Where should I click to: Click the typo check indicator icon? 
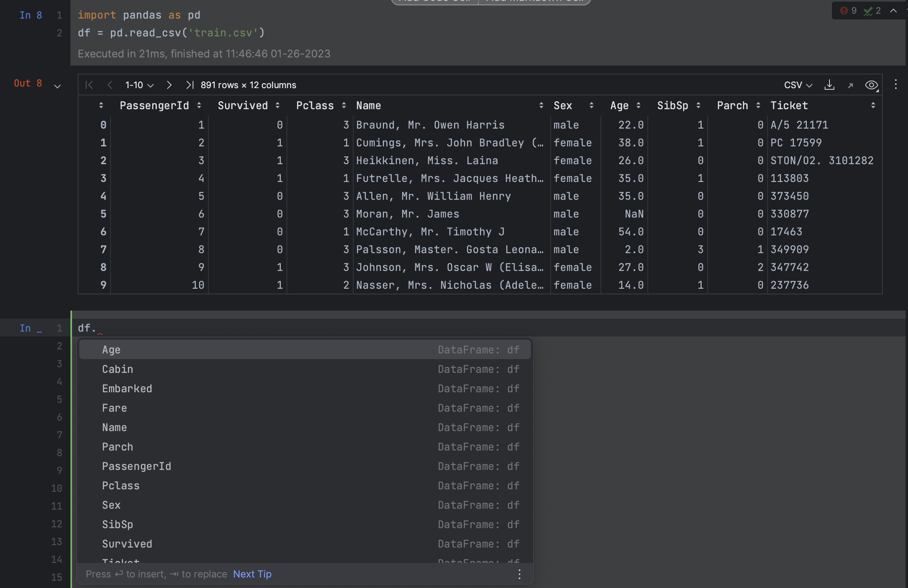click(x=868, y=11)
